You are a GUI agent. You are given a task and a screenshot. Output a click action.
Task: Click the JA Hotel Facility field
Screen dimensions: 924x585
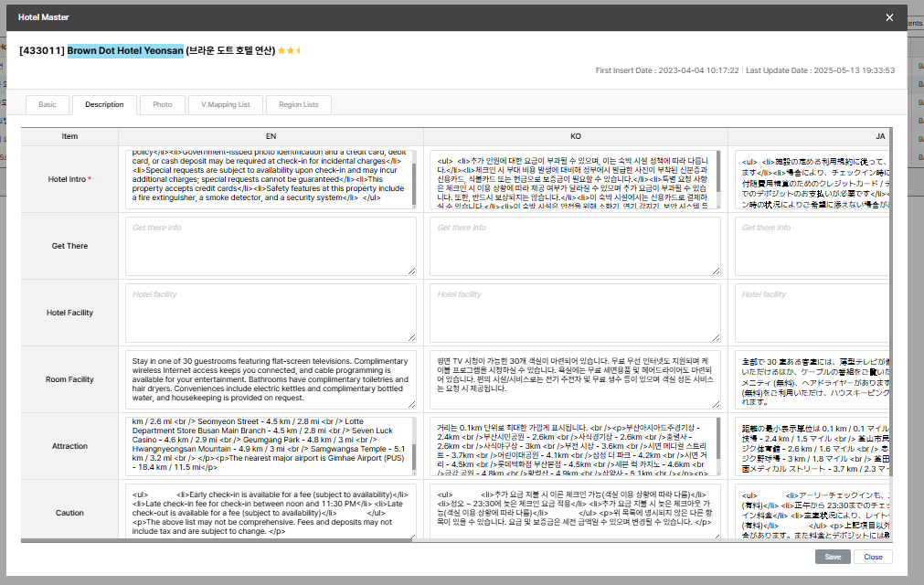coord(812,313)
